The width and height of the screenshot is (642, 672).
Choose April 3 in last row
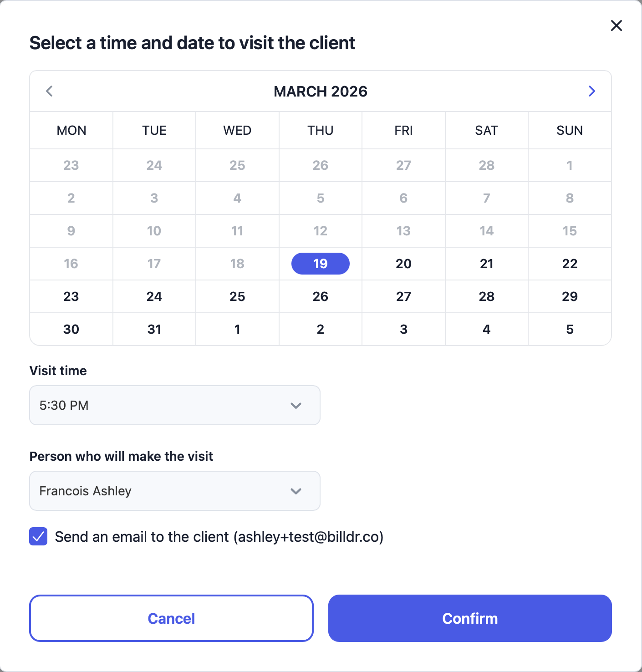403,329
